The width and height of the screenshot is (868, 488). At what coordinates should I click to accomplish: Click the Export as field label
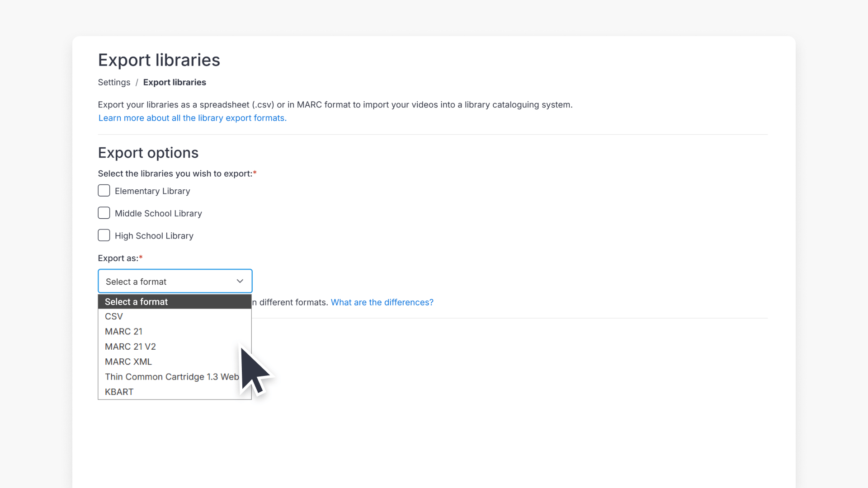tap(118, 258)
